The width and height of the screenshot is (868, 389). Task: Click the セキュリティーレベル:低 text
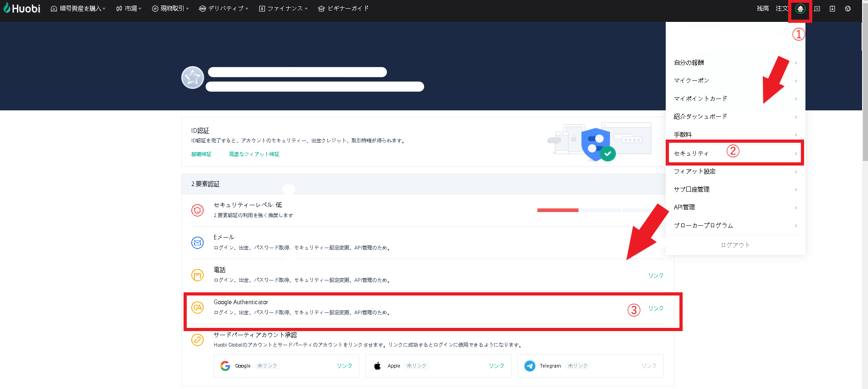pos(248,205)
